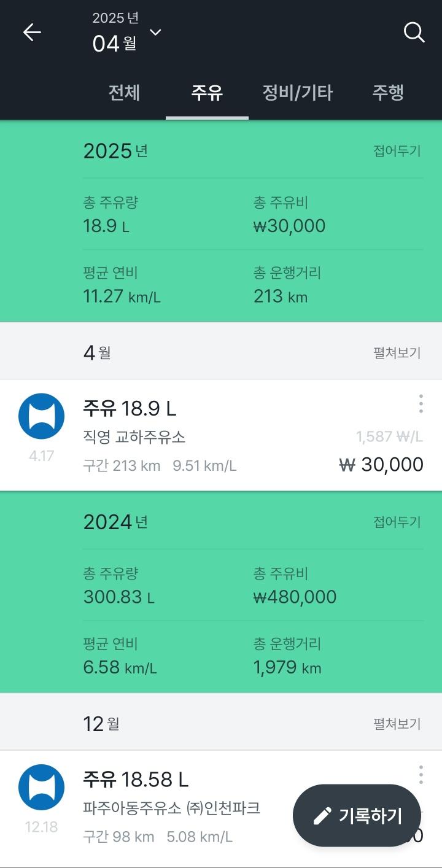Expand the 12월 section with 펼쳐보기
442x868 pixels.
pos(397,724)
